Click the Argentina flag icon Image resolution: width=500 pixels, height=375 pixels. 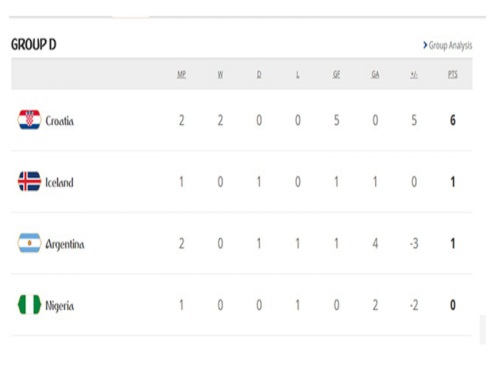pyautogui.click(x=29, y=243)
